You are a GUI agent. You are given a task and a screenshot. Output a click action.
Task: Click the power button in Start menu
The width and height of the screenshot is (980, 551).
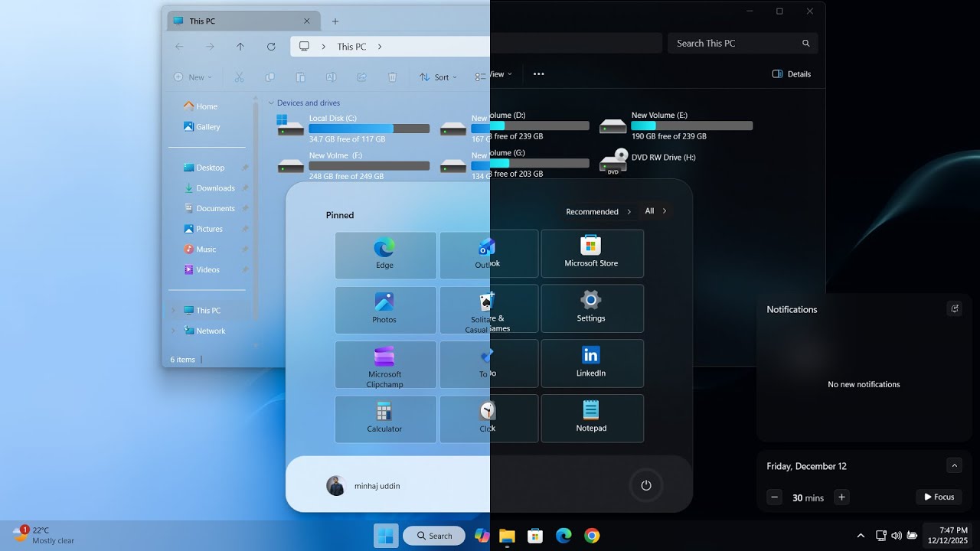(646, 485)
